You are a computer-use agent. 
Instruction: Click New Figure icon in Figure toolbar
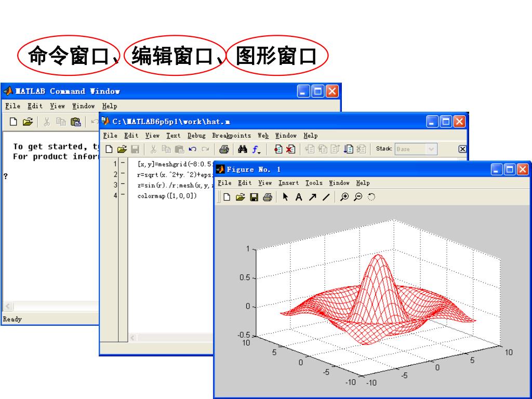coord(227,197)
